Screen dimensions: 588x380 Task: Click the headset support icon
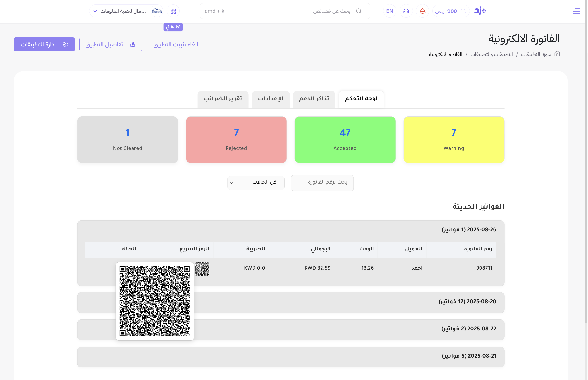406,11
